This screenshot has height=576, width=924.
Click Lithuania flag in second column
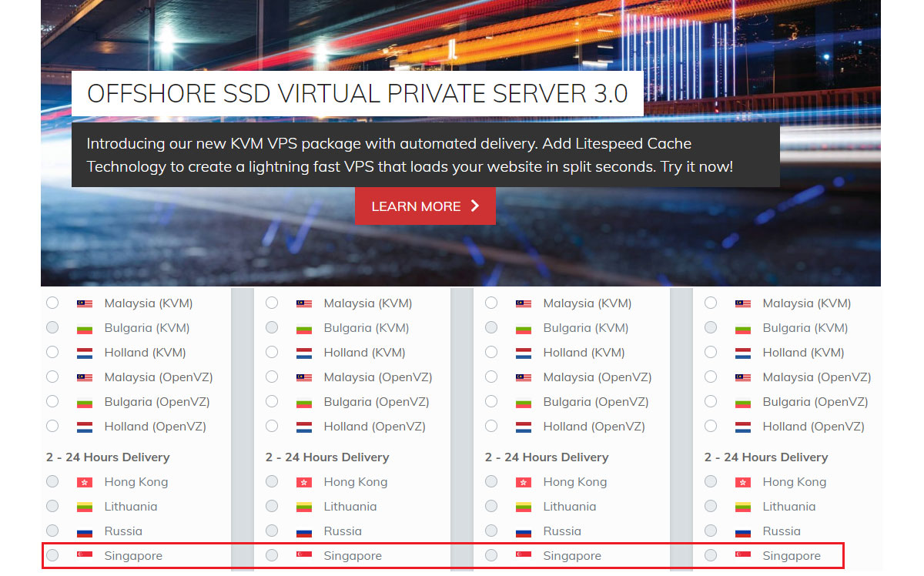tap(304, 507)
